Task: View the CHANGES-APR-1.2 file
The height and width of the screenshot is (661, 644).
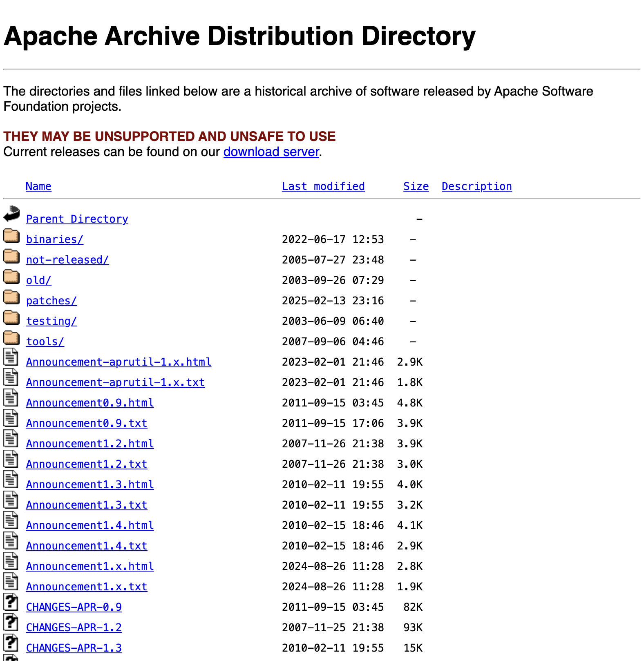Action: (74, 628)
